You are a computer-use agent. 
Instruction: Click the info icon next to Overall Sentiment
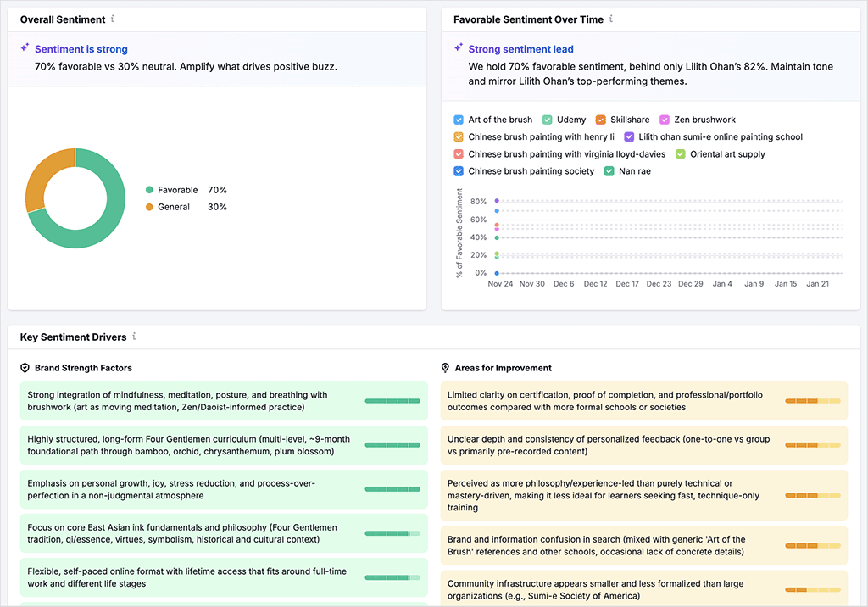pyautogui.click(x=114, y=19)
